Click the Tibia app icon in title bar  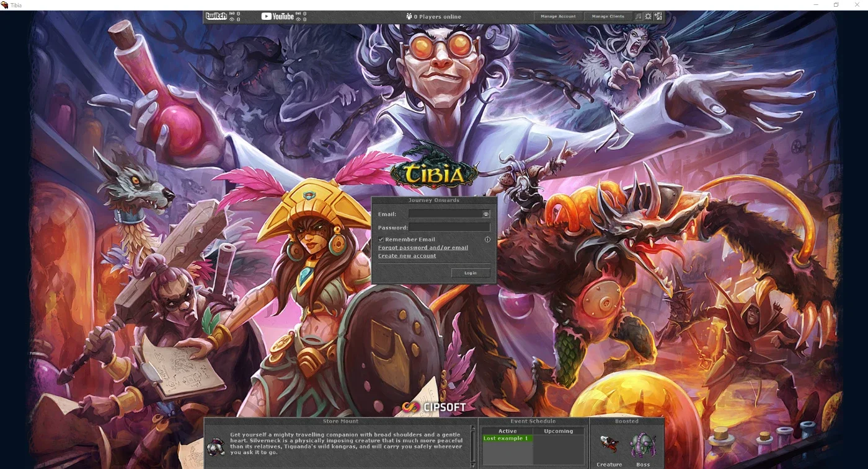click(4, 5)
